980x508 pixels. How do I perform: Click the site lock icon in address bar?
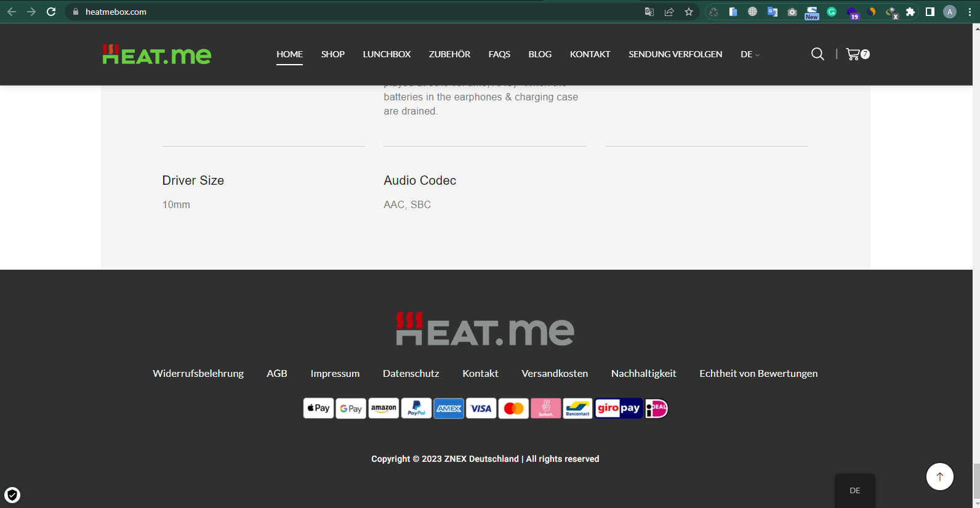76,12
